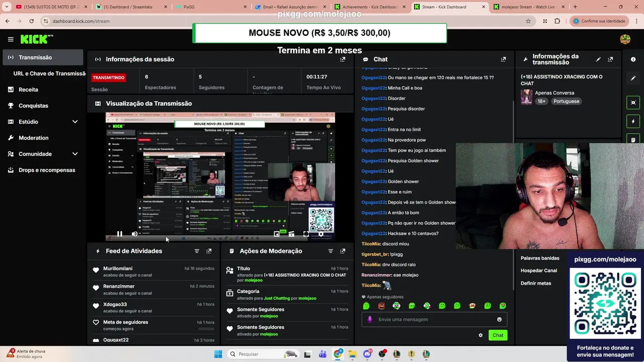
Task: Pop out Informações da transmissão panel
Action: 610,59
